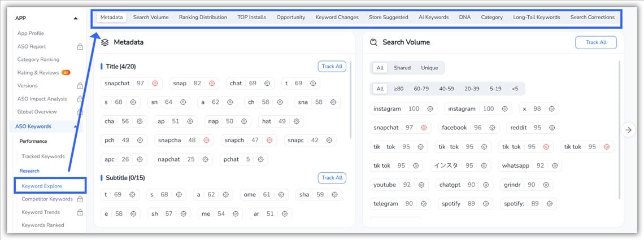Click target icon next to 'reddit 95'
The height and width of the screenshot is (240, 644).
[552, 128]
